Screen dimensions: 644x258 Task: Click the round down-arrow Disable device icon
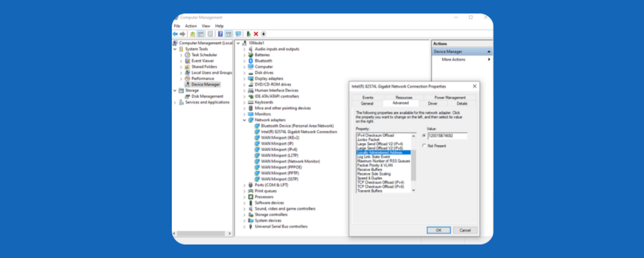264,34
